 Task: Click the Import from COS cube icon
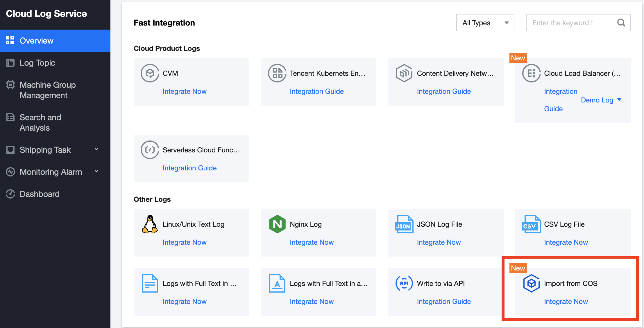pos(531,283)
